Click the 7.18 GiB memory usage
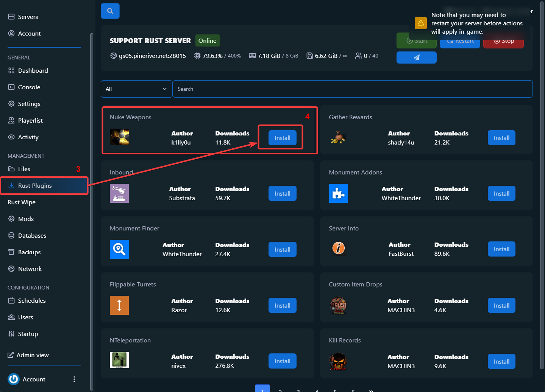This screenshot has width=545, height=392. pyautogui.click(x=269, y=56)
